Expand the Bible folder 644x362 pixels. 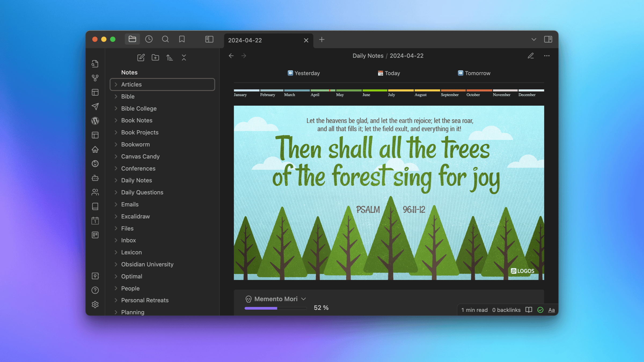pos(116,97)
